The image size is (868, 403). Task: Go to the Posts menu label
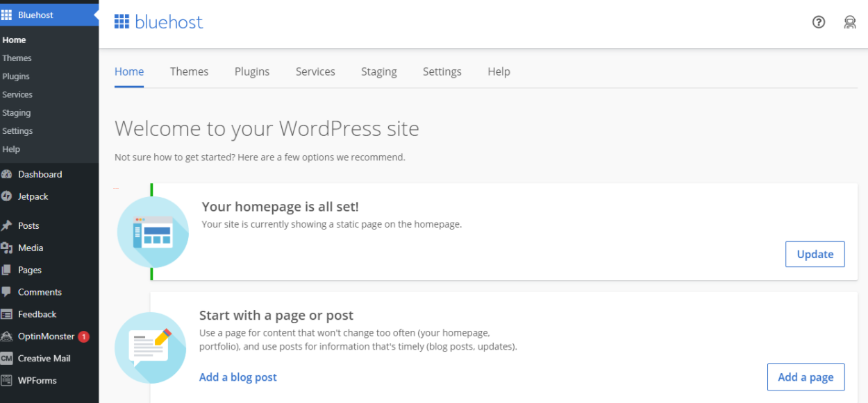28,225
